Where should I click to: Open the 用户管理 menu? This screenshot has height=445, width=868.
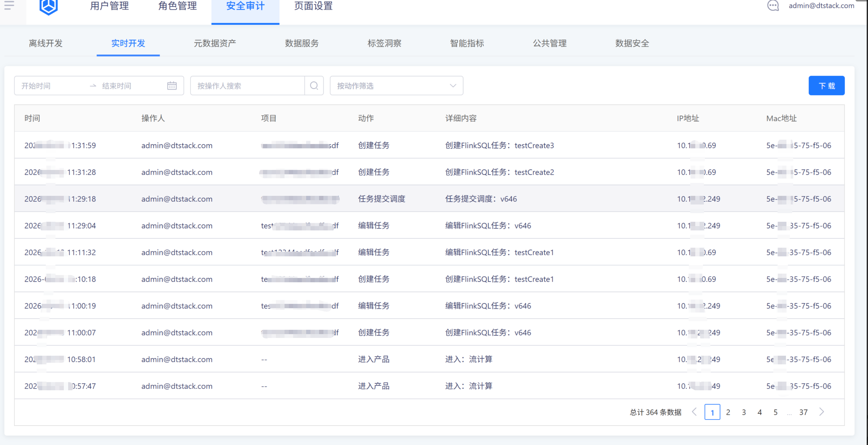click(109, 6)
